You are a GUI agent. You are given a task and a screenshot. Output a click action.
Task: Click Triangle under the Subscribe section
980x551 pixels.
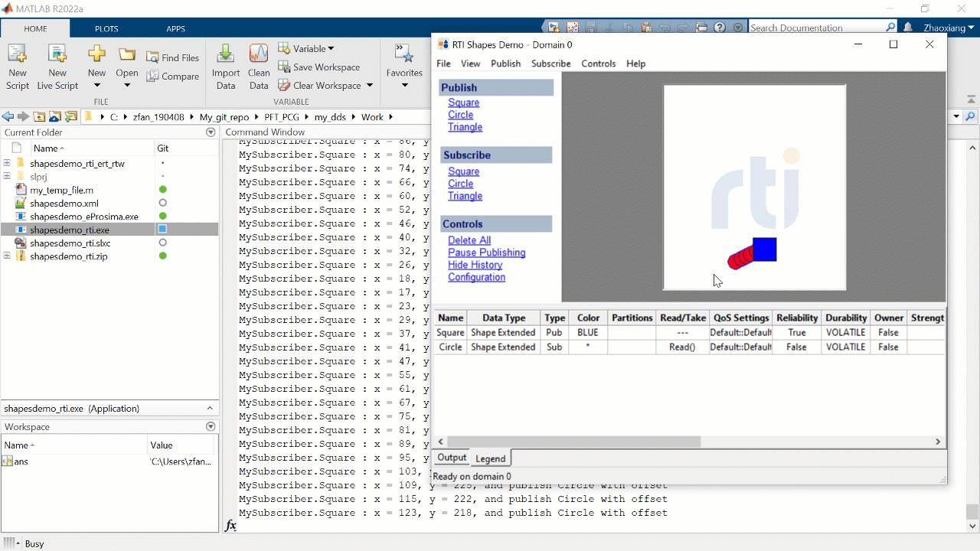(465, 196)
